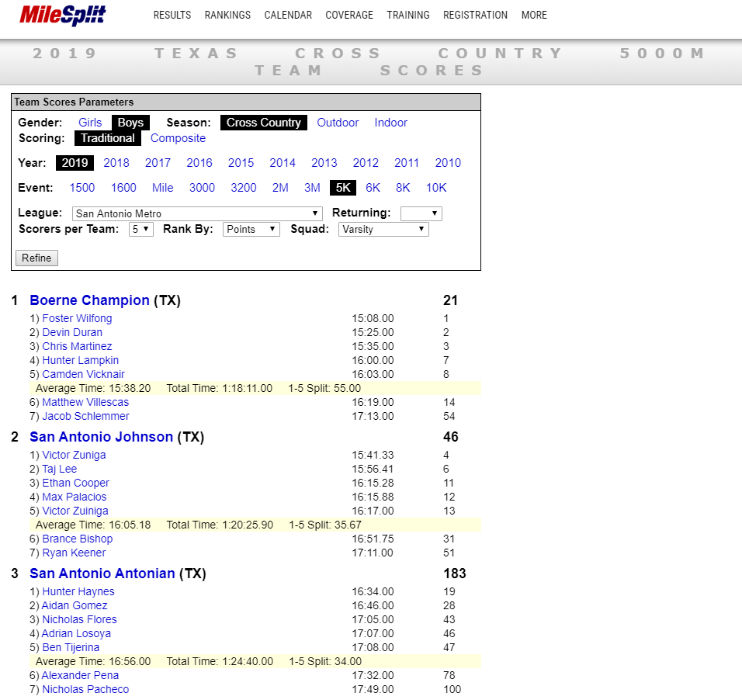The width and height of the screenshot is (742, 700).
Task: Click the Refine button
Action: click(x=36, y=257)
